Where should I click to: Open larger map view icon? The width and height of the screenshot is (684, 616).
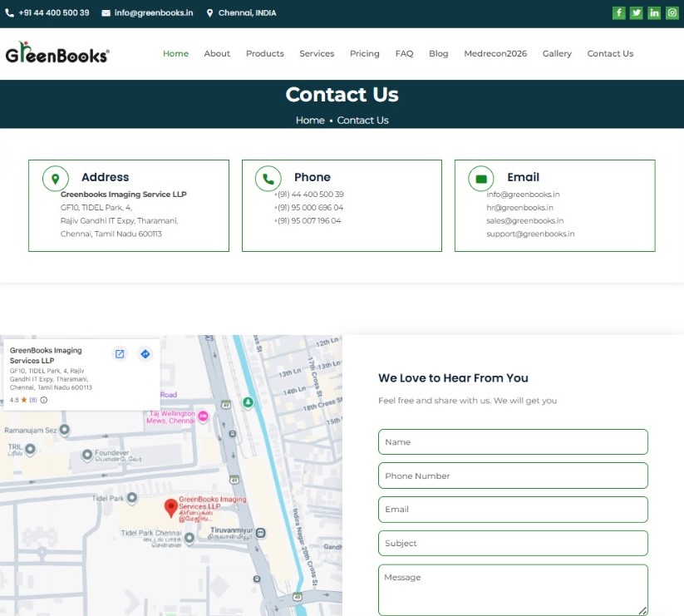(120, 354)
